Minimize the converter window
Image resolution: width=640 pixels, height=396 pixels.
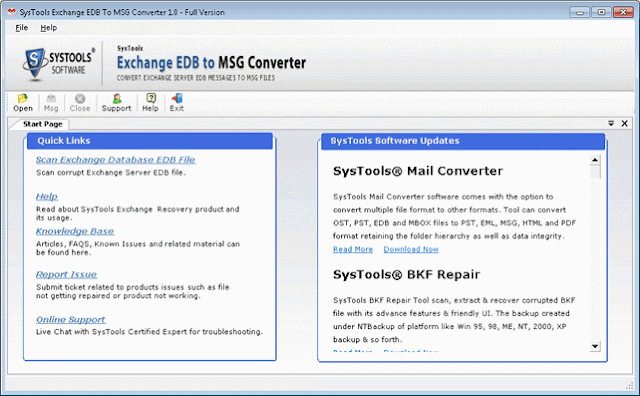580,12
